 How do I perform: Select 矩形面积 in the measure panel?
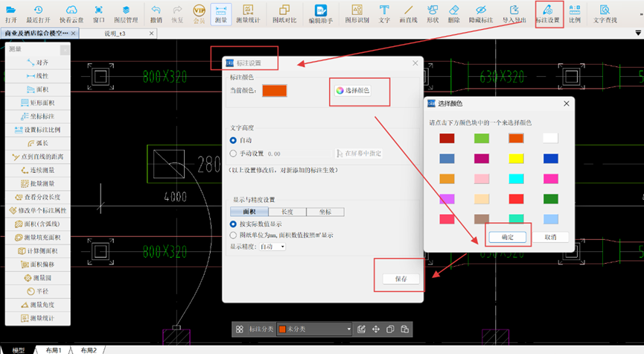pyautogui.click(x=40, y=102)
